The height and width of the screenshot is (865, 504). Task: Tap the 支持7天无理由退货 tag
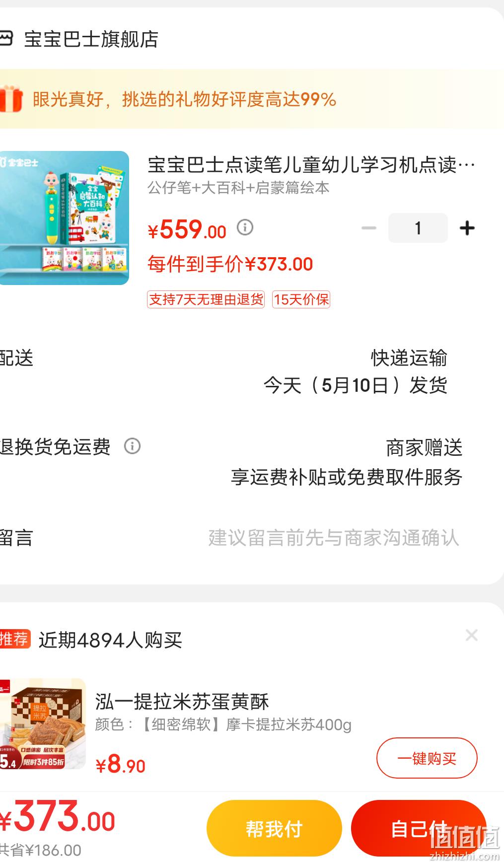[206, 299]
